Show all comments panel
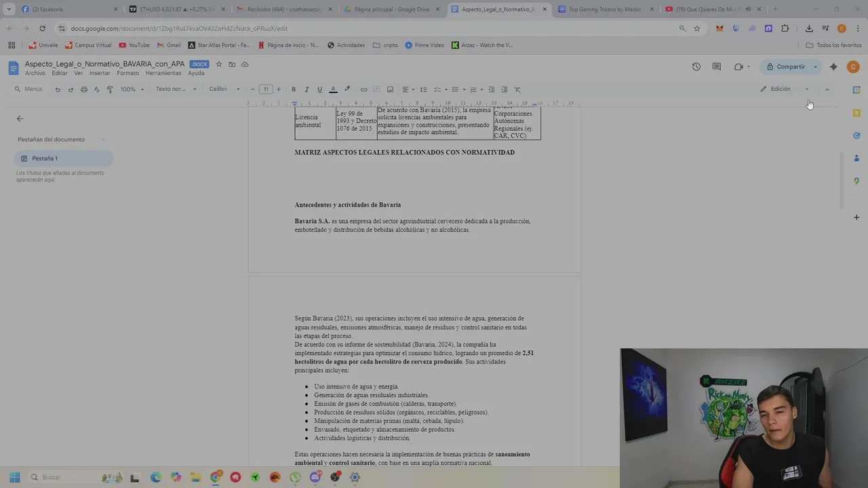Screen dimensions: 868x488 717,66
